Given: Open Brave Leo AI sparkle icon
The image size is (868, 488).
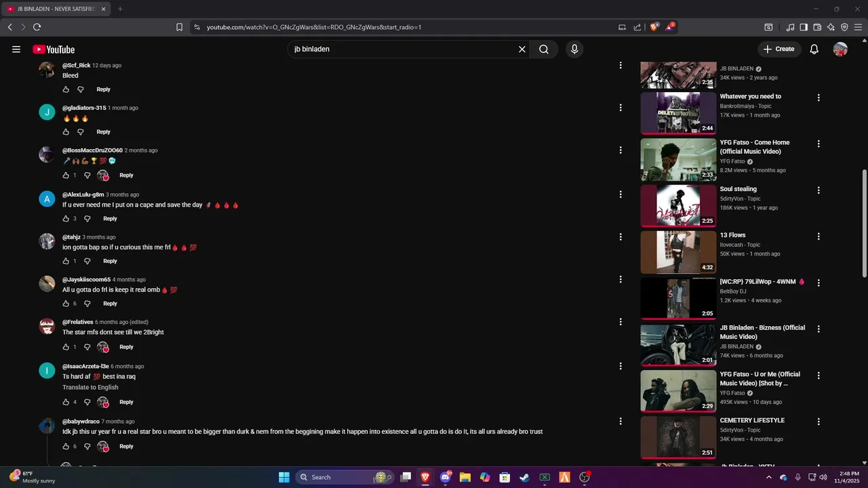Looking at the screenshot, I should pyautogui.click(x=831, y=27).
